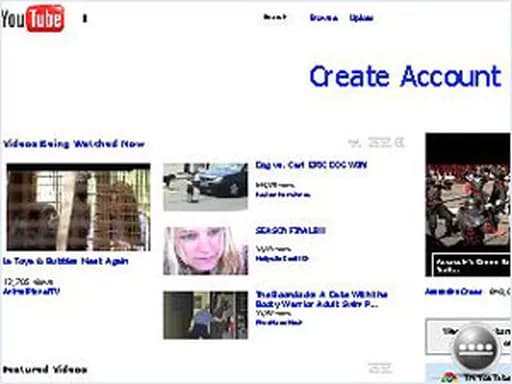This screenshot has height=384, width=512.
Task: Click the YouTube logo
Action: click(x=33, y=19)
